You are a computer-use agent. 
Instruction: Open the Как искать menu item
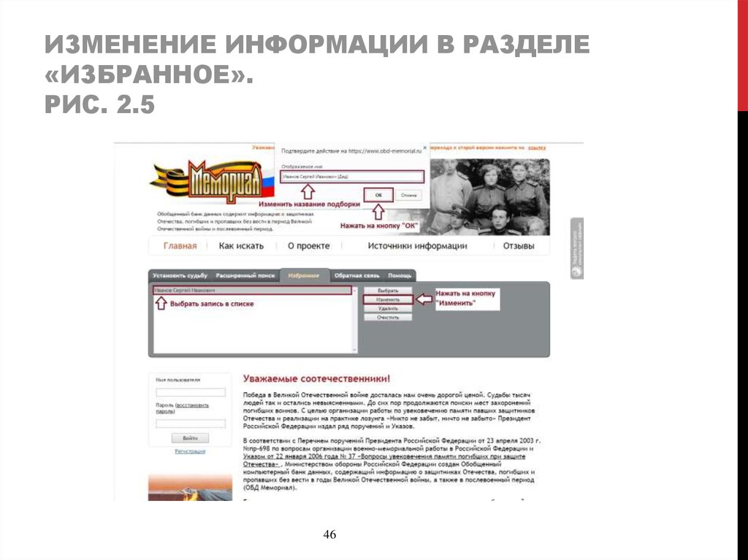pos(240,244)
